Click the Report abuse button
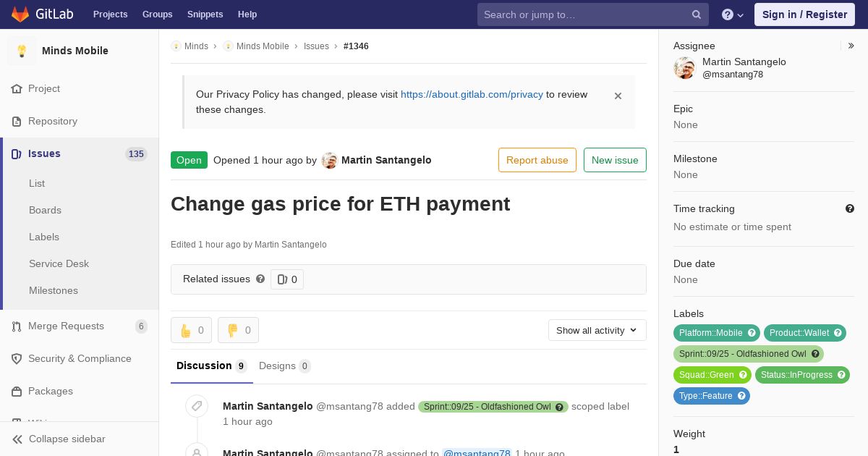Image resolution: width=868 pixels, height=456 pixels. click(537, 160)
